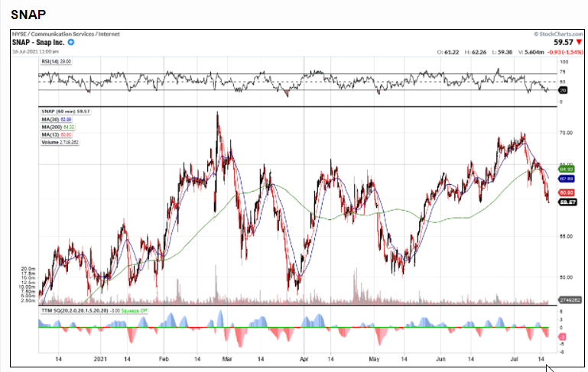588x372 pixels.
Task: Click the red down-arrow next to 59.57
Action: coord(580,42)
